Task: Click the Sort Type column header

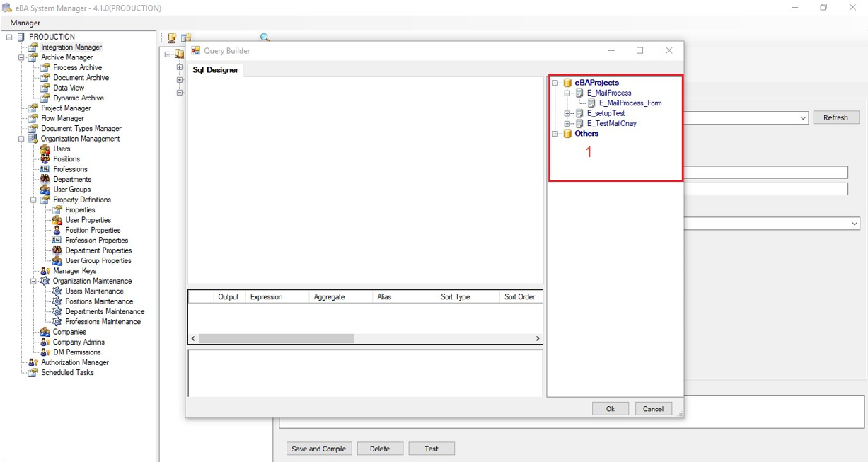Action: (x=468, y=297)
